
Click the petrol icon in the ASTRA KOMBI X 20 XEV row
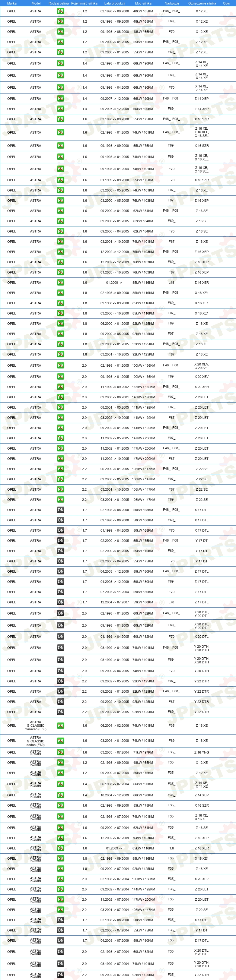[61, 879]
